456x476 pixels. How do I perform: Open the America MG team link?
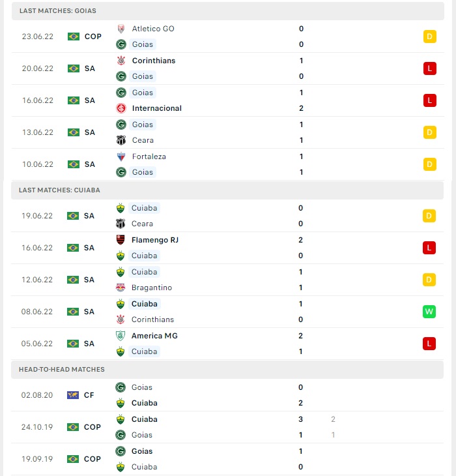coord(154,336)
